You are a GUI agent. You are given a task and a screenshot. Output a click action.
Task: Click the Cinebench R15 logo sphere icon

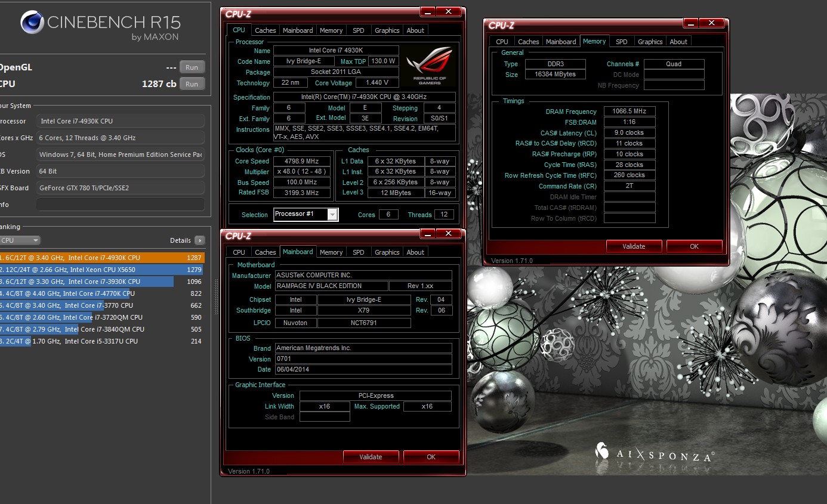tap(32, 22)
